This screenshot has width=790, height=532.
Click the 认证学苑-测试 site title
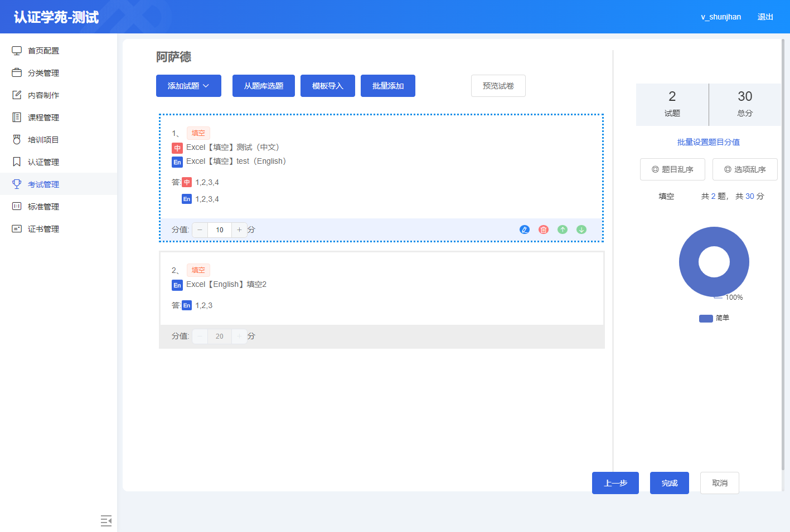pos(56,17)
